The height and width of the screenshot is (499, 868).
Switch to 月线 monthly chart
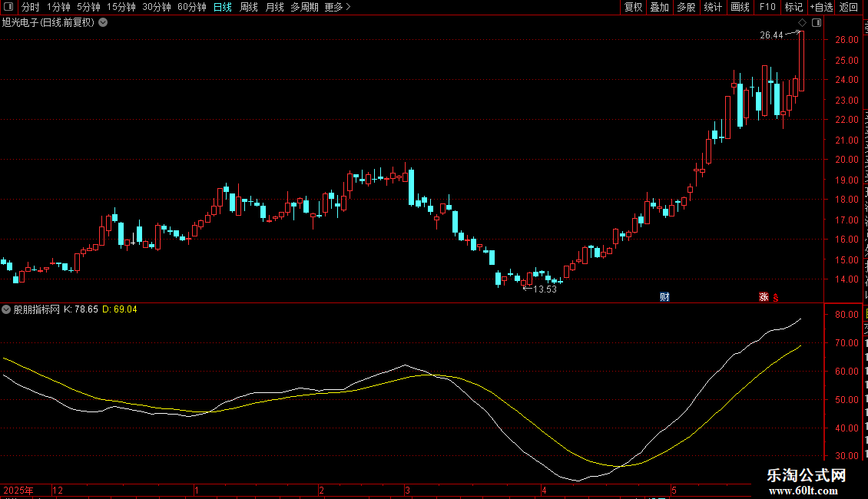pyautogui.click(x=274, y=7)
